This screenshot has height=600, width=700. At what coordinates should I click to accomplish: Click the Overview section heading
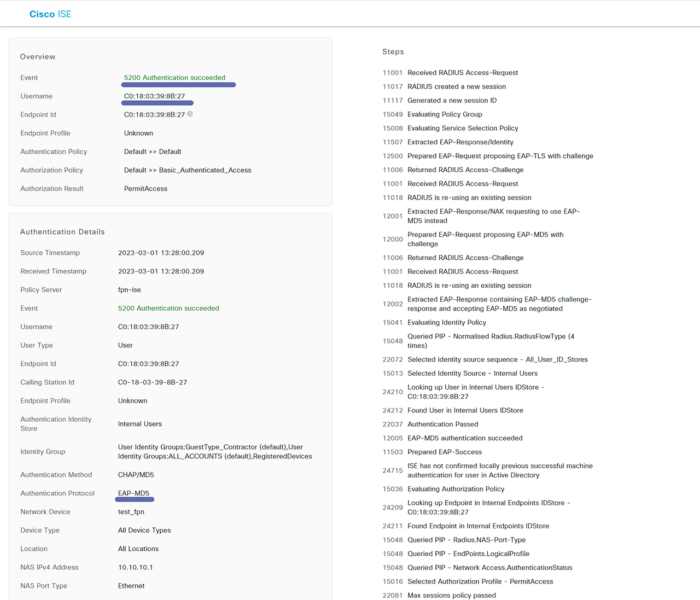click(38, 57)
